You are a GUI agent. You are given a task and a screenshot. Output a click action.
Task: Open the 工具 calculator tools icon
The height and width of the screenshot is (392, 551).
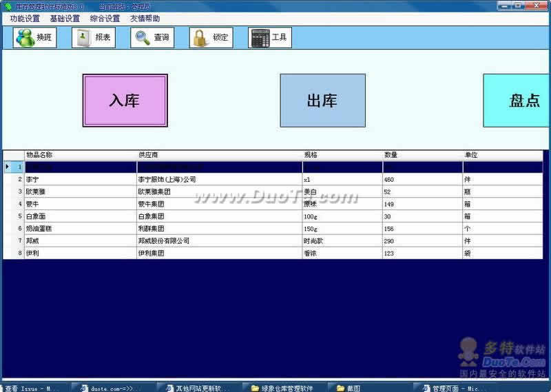tap(269, 37)
